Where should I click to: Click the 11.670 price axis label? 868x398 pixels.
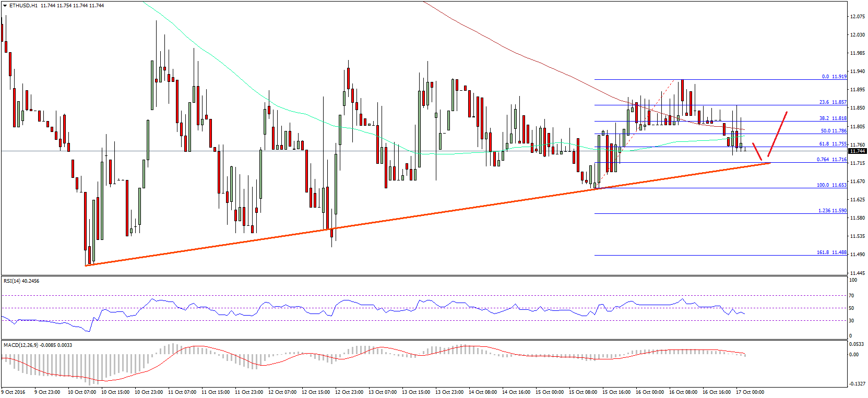click(858, 182)
